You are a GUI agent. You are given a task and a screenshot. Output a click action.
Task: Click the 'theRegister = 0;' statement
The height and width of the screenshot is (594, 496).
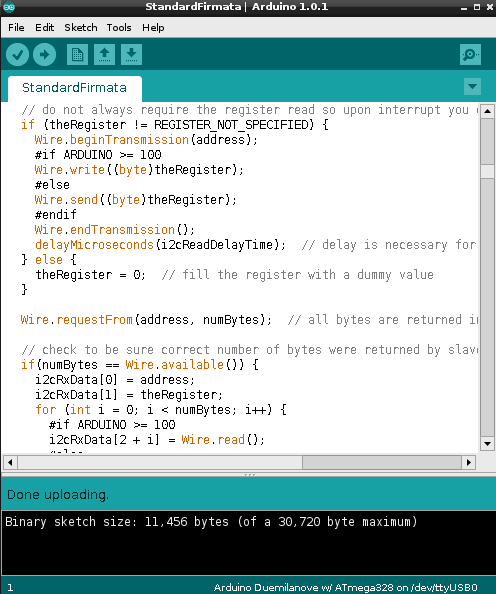[x=90, y=275]
